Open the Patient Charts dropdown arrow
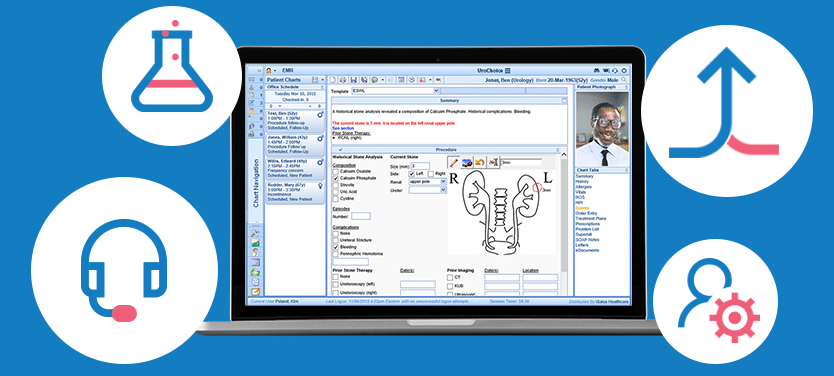The width and height of the screenshot is (834, 376). click(322, 80)
